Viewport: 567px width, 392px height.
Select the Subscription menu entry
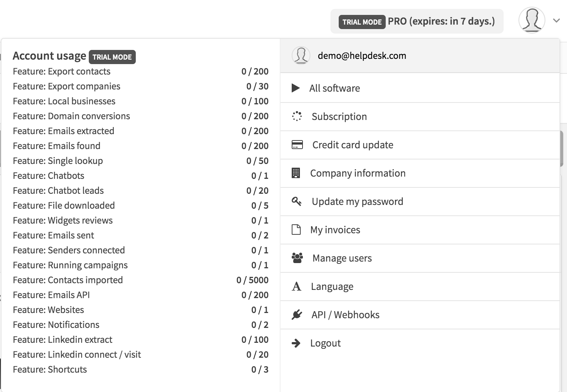pyautogui.click(x=339, y=116)
